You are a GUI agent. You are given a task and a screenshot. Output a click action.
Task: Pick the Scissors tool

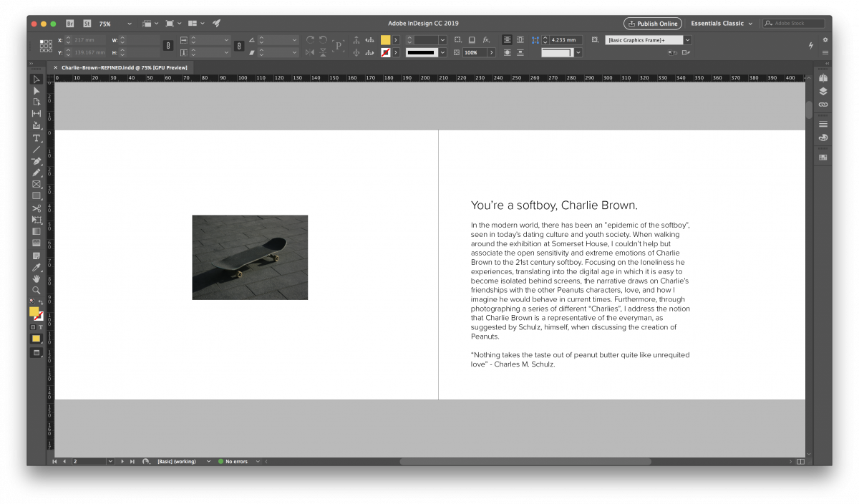37,208
